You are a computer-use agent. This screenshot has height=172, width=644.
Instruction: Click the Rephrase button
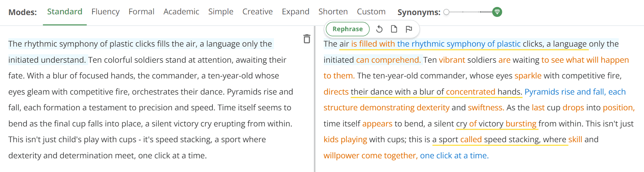pos(348,29)
